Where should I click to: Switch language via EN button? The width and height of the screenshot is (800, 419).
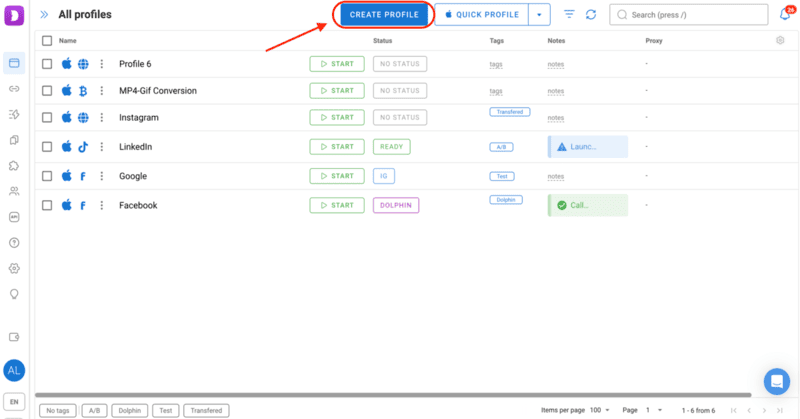coord(14,402)
